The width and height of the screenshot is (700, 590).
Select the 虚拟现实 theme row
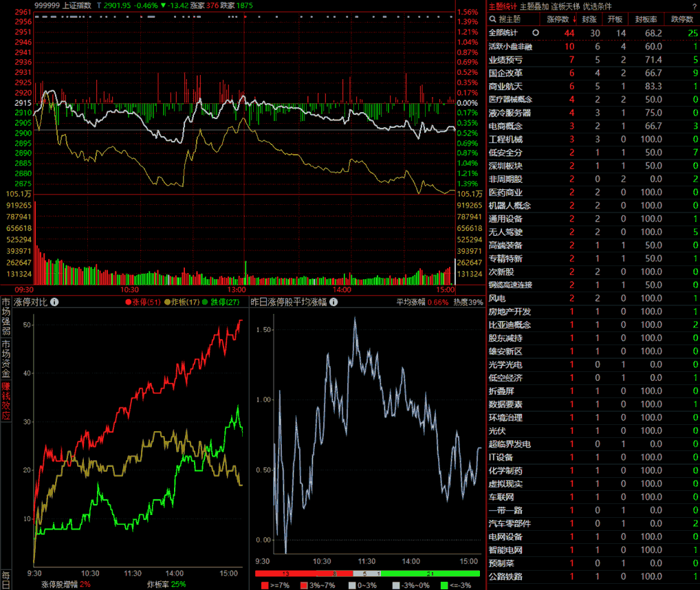click(593, 484)
